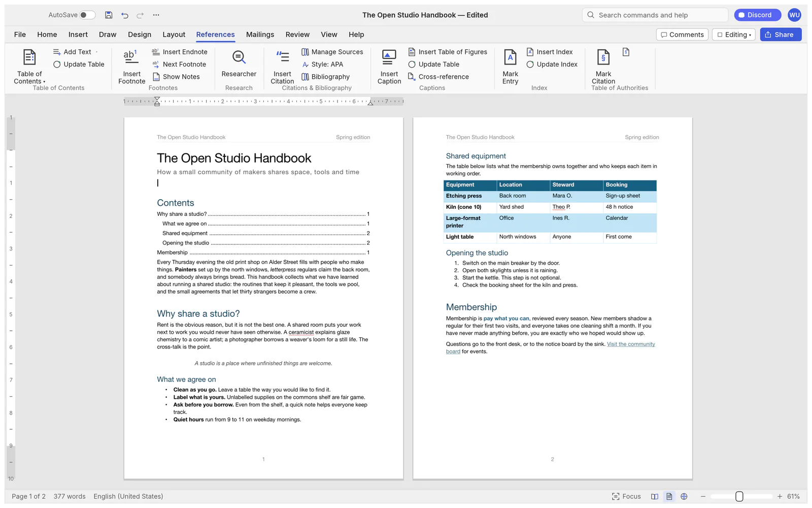Save the document with the save icon
The width and height of the screenshot is (812, 508).
[109, 15]
